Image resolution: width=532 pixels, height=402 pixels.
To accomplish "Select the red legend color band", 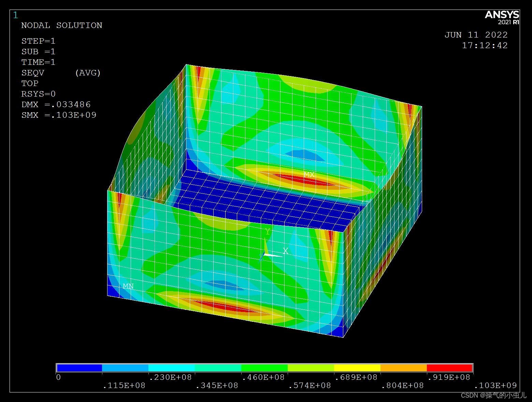I will pyautogui.click(x=449, y=368).
